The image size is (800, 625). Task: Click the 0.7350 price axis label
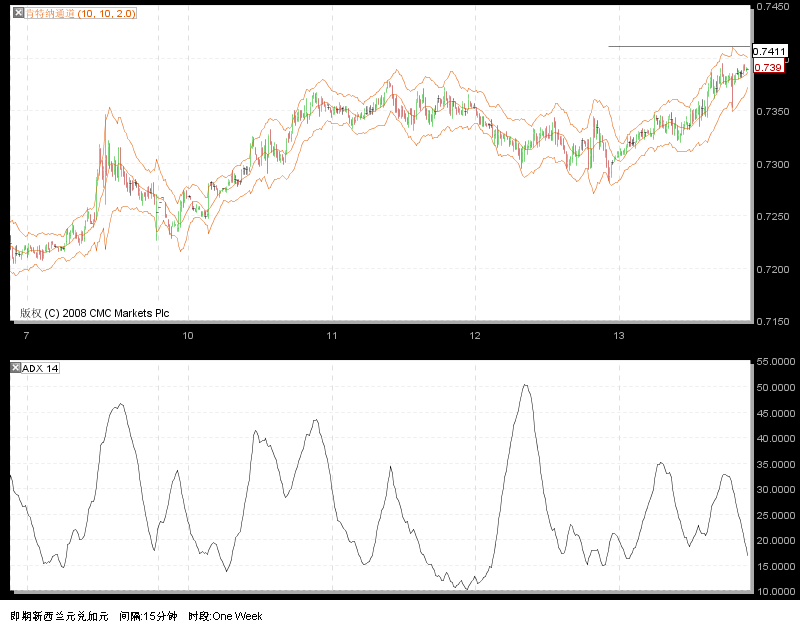pos(772,111)
